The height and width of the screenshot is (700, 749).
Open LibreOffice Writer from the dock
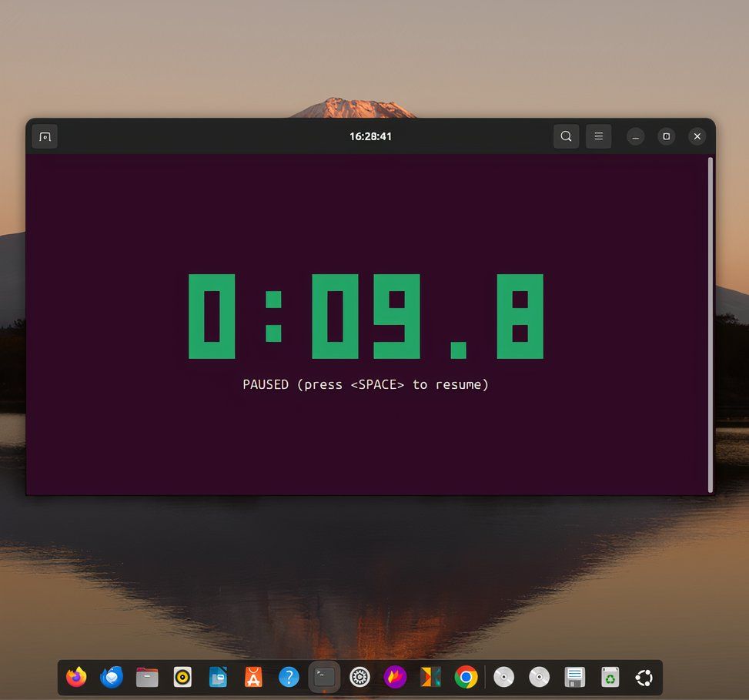[219, 678]
